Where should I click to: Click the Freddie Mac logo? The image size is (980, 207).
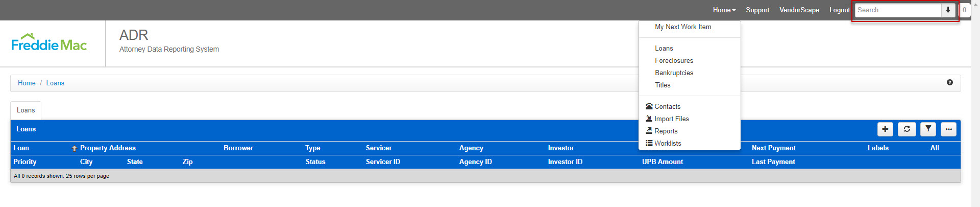click(49, 43)
